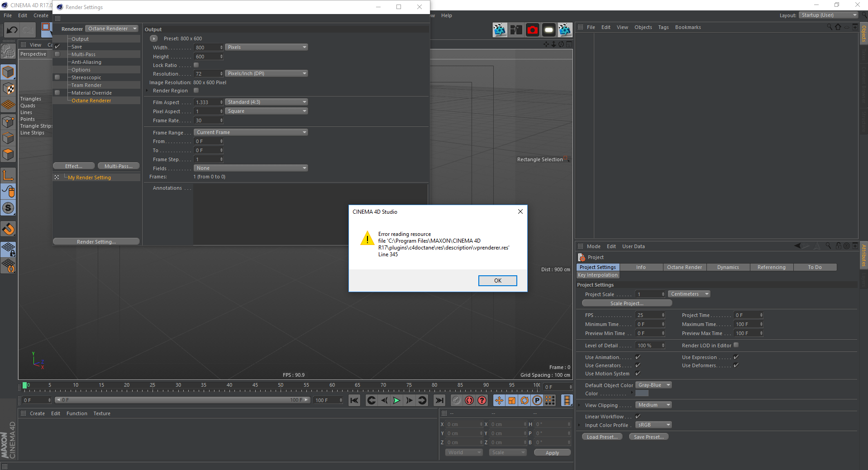Enable Snap magnet icon
The image size is (868, 470).
9,229
